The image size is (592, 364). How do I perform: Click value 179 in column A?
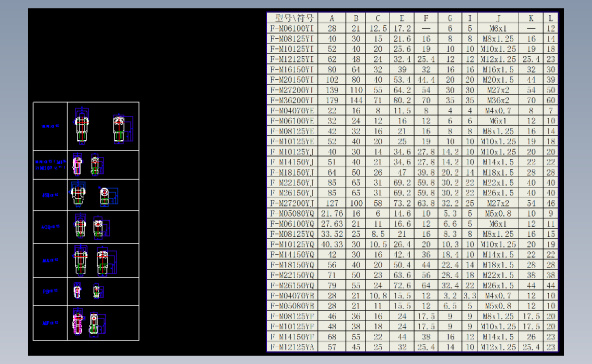[331, 100]
